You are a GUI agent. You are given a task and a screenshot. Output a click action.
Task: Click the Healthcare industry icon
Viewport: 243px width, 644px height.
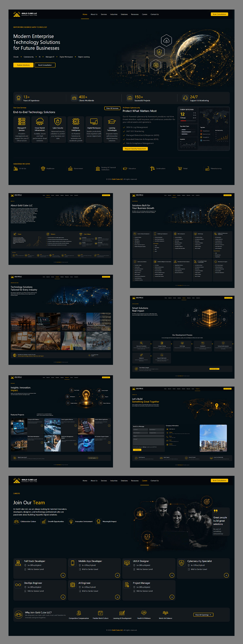tap(43, 169)
